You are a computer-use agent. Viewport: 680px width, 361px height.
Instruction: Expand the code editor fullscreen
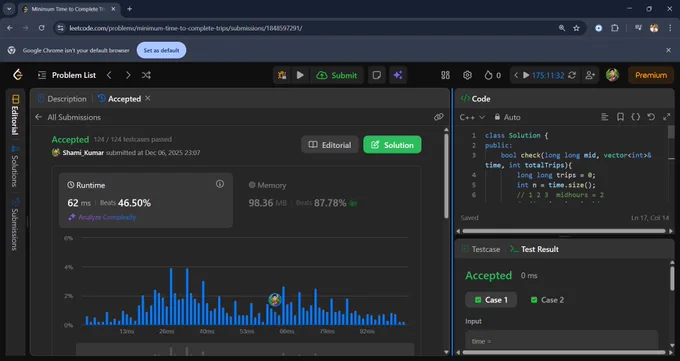point(667,117)
